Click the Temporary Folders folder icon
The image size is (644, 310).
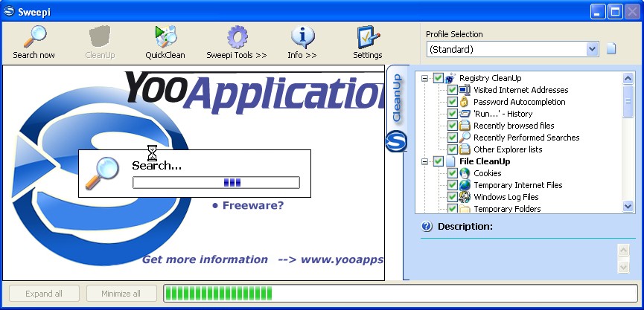point(465,209)
